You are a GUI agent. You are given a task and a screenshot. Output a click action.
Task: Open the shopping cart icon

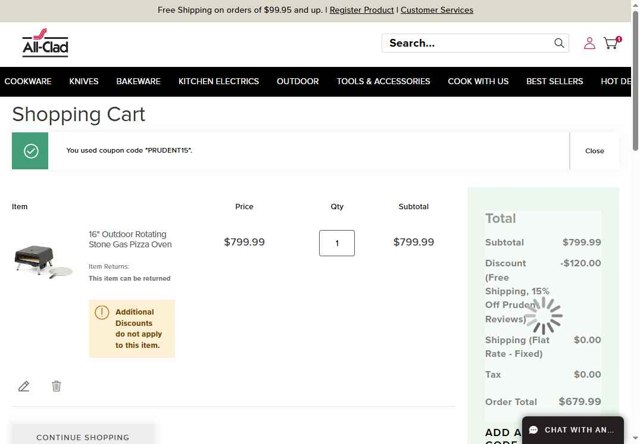[x=612, y=42]
